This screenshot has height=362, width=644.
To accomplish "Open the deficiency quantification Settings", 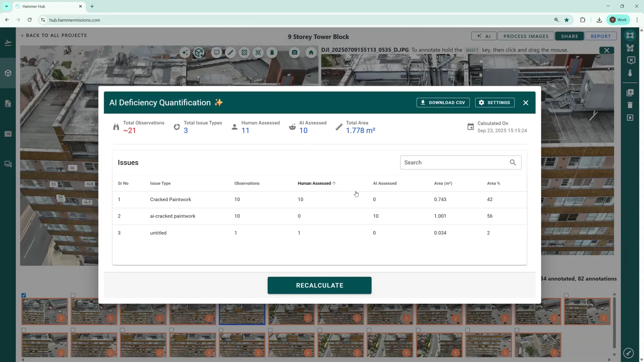I will coord(495,103).
